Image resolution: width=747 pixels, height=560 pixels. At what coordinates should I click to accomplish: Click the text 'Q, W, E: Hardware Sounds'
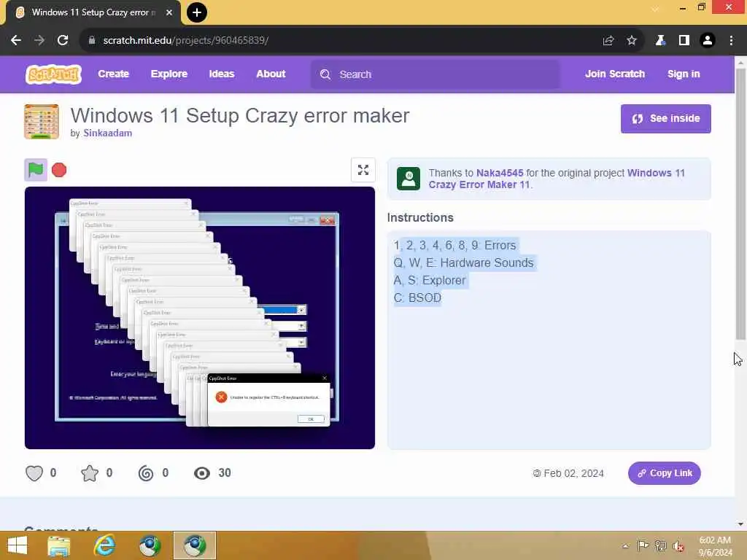coord(463,262)
